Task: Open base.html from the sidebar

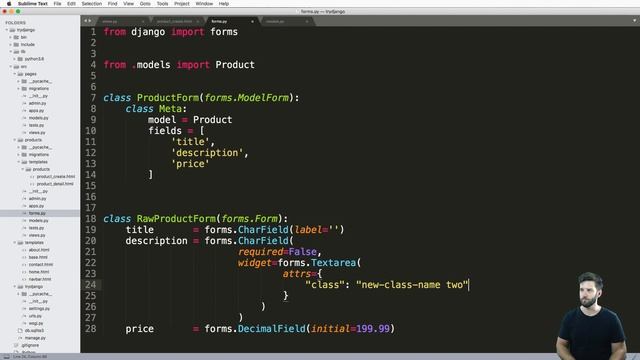Action: point(38,258)
